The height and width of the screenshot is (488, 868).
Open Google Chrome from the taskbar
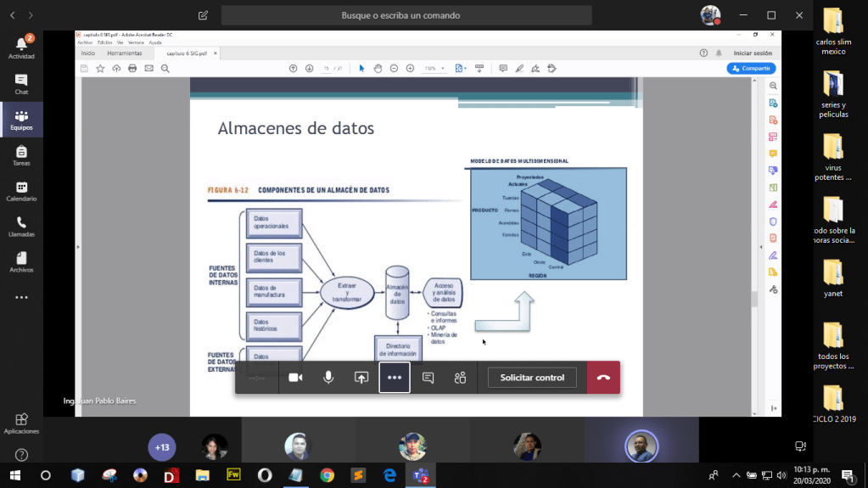pyautogui.click(x=327, y=475)
